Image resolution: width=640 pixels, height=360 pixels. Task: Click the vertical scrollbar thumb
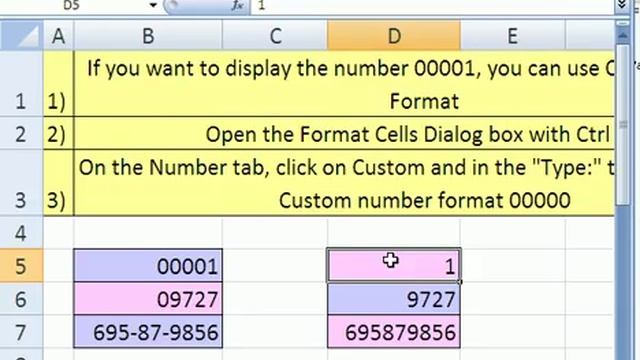click(x=622, y=124)
